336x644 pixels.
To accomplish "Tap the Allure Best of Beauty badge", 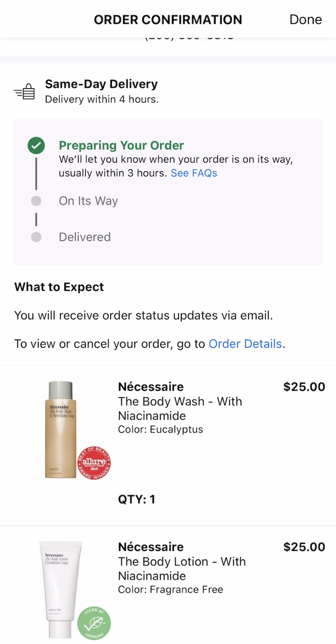I will [94, 463].
